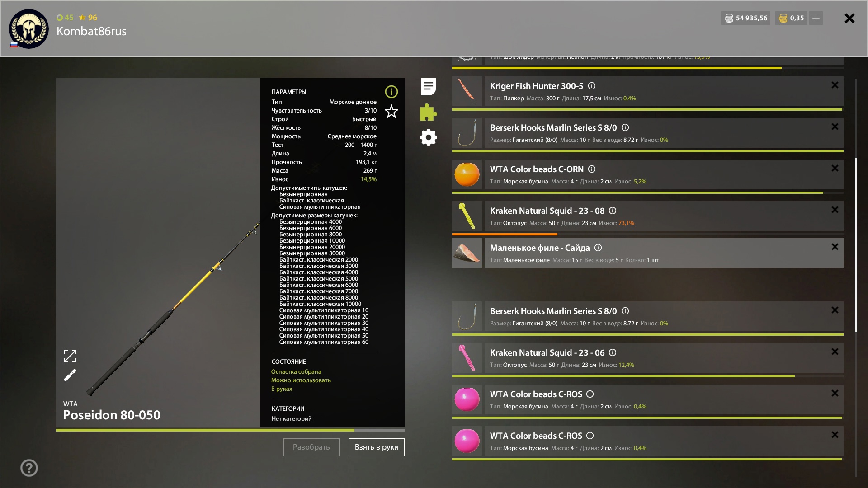
Task: Close the inventory screen with X
Action: pos(849,18)
